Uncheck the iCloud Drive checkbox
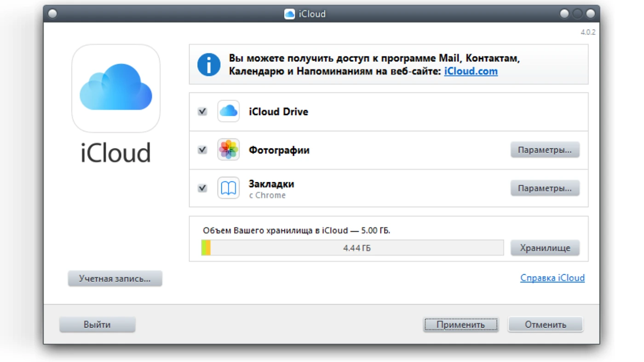The image size is (644, 362). [202, 112]
